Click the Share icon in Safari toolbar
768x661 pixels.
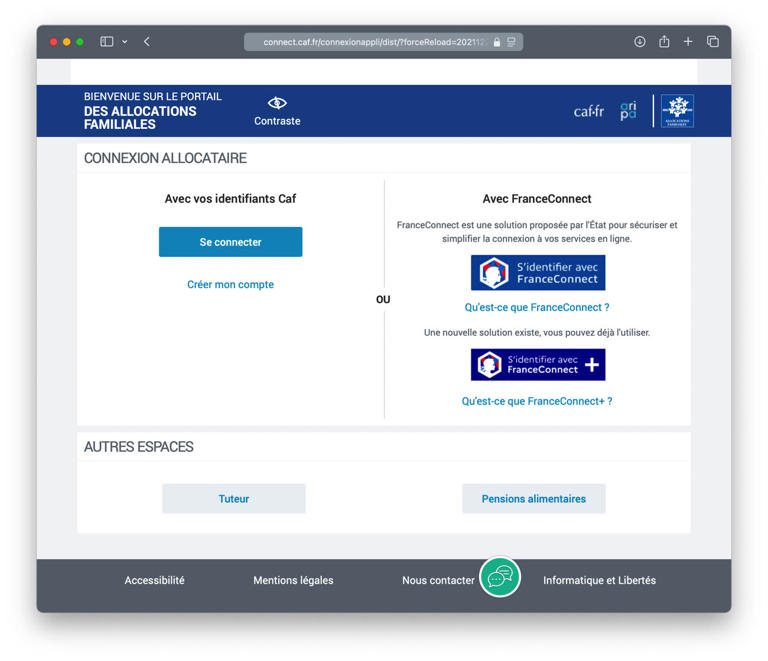(664, 41)
